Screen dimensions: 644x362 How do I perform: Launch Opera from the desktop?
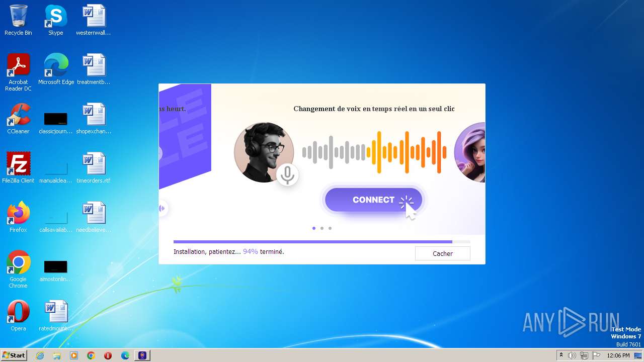click(x=18, y=316)
